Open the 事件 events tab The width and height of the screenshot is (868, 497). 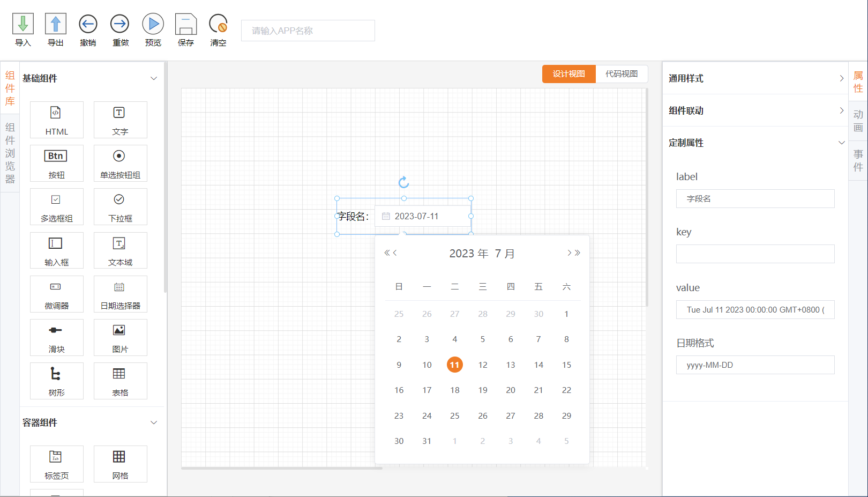coord(858,160)
